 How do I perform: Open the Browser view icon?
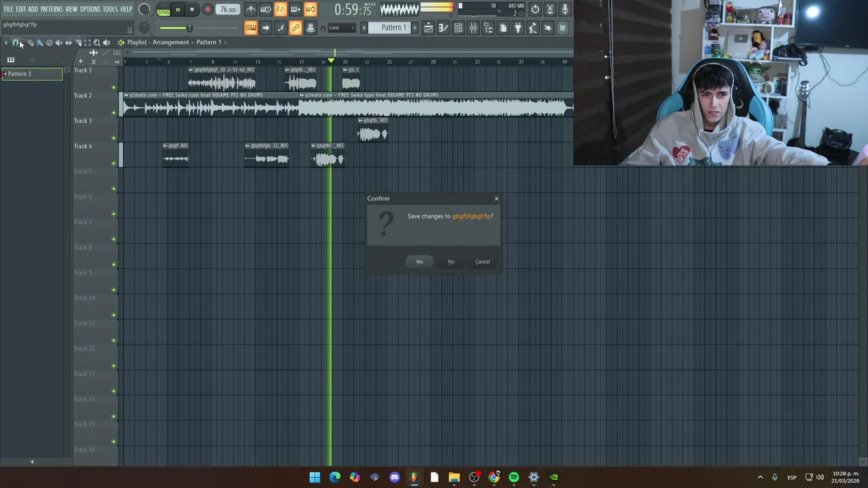coord(488,27)
